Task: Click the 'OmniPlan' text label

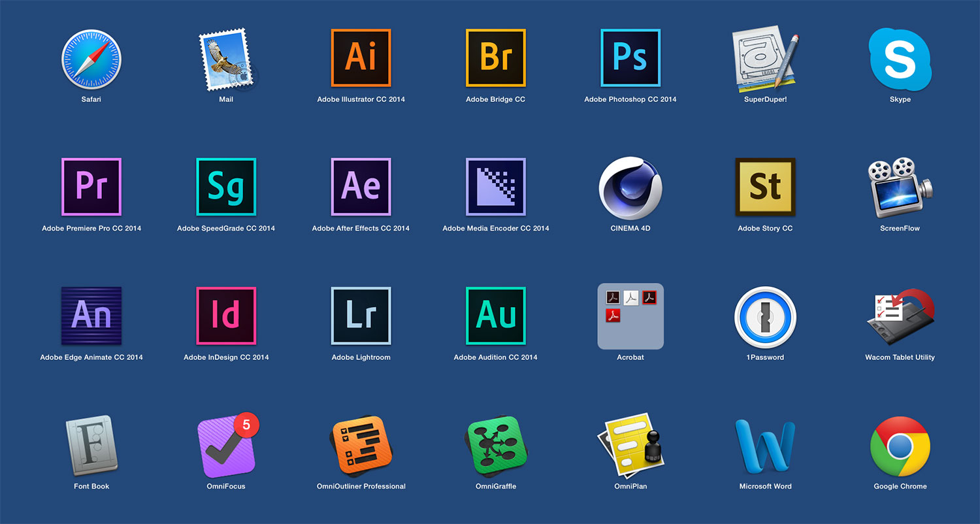Action: coord(630,486)
